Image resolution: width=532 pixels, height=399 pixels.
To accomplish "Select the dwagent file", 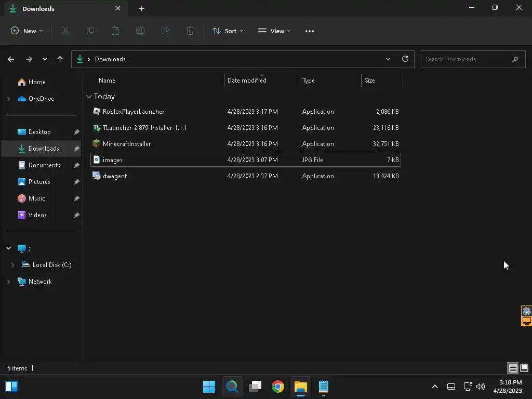I will tap(246, 176).
